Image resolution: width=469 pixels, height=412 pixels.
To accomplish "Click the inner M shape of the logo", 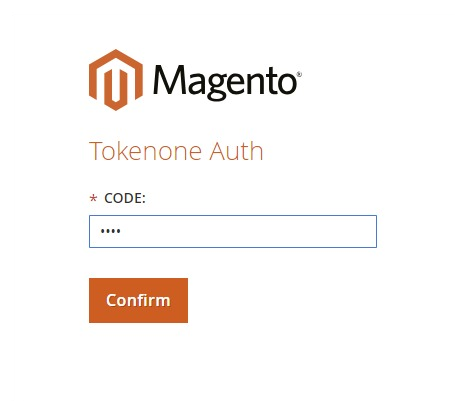I will click(x=116, y=86).
